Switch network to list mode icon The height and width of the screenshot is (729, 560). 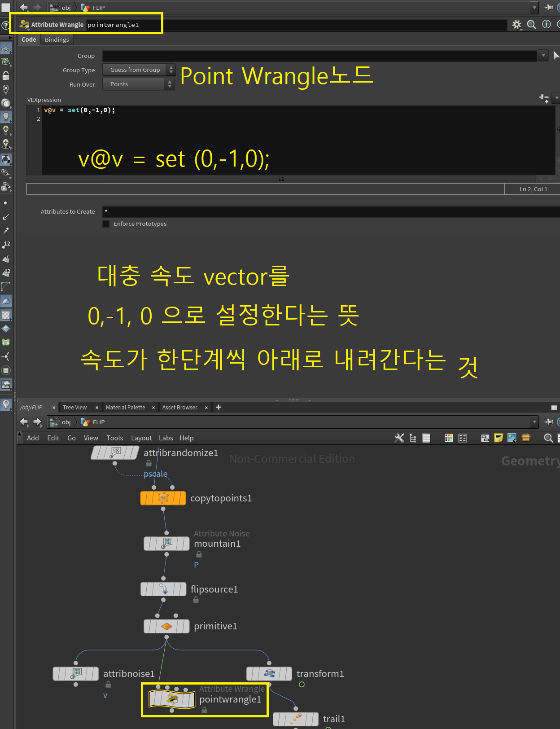[x=426, y=438]
